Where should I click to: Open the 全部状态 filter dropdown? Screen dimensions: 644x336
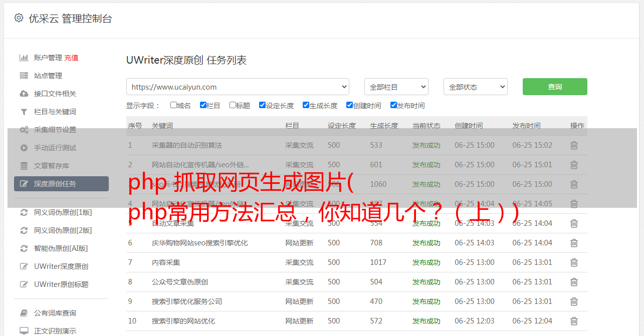click(475, 87)
